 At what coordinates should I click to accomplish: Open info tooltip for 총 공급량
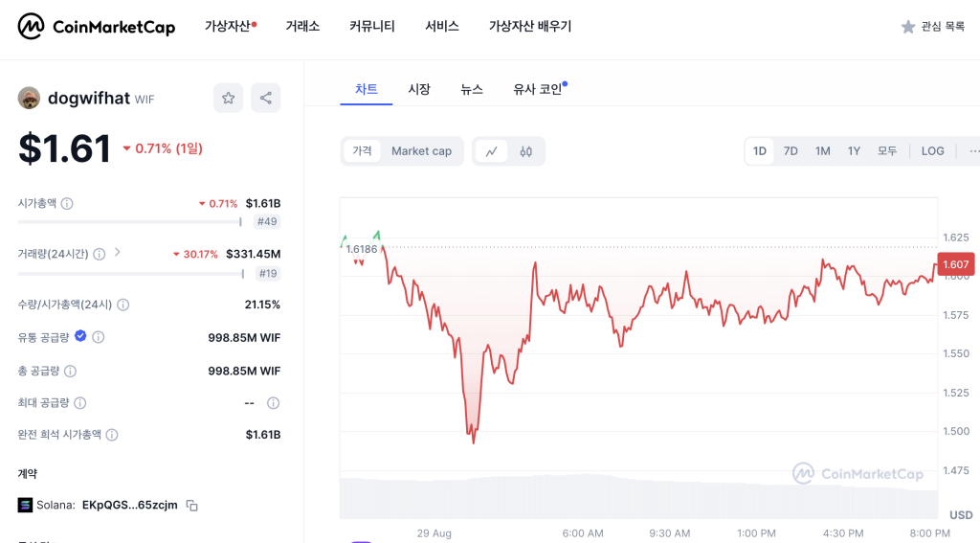(x=70, y=371)
